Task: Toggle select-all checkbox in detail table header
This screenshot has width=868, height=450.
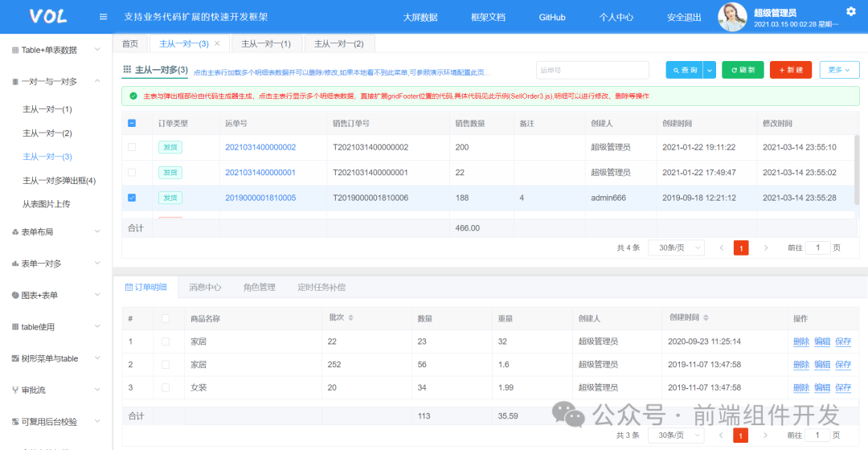Action: pyautogui.click(x=166, y=318)
